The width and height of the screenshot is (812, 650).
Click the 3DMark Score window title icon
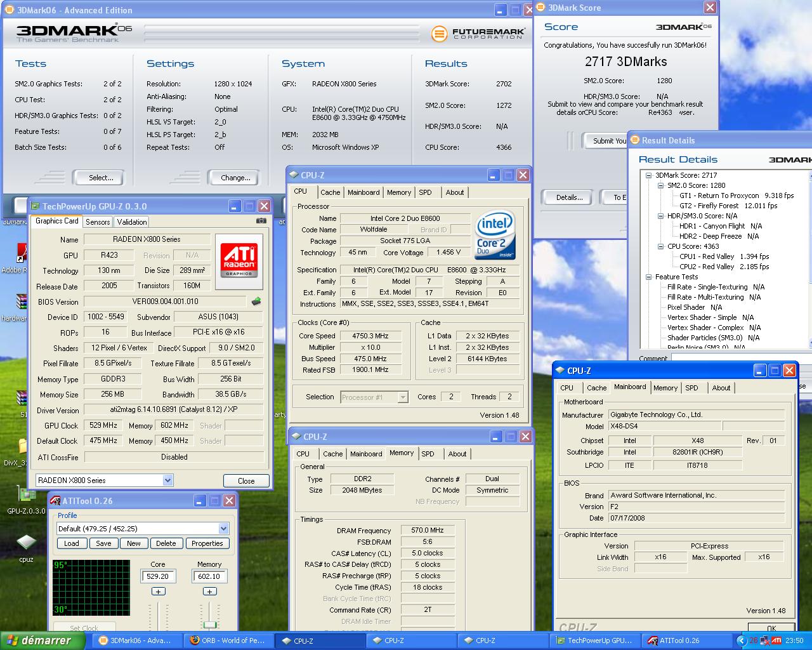pos(541,8)
